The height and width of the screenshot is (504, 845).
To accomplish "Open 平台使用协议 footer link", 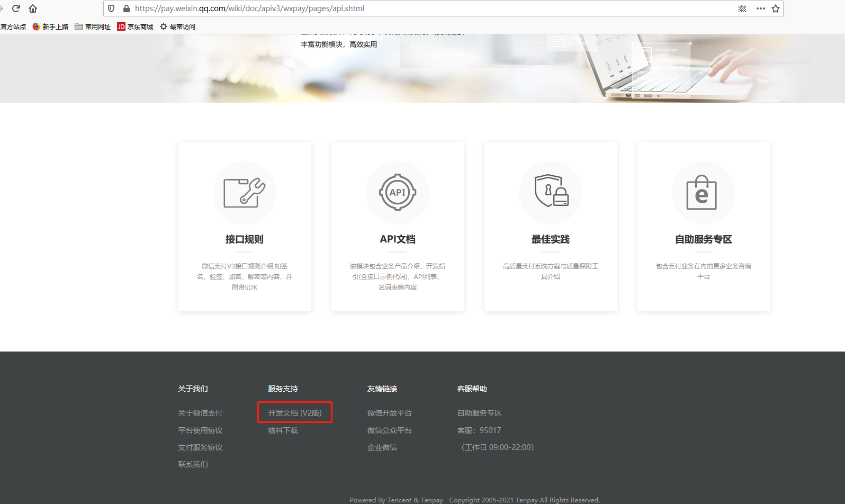I will click(200, 430).
